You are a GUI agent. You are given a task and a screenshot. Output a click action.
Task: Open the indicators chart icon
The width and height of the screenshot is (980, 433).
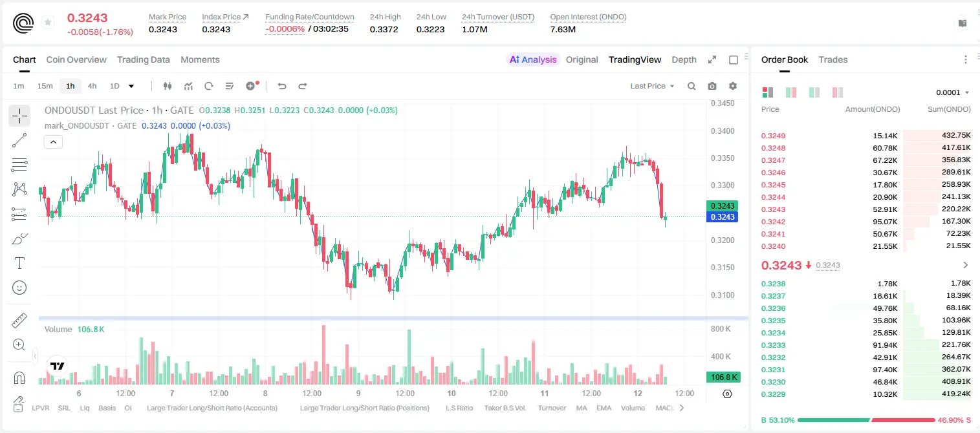point(188,86)
